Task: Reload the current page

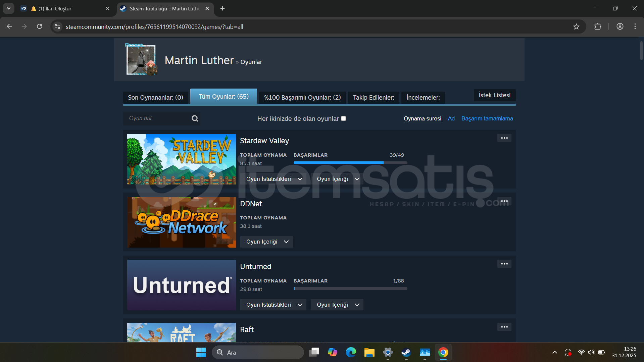Action: point(39,27)
